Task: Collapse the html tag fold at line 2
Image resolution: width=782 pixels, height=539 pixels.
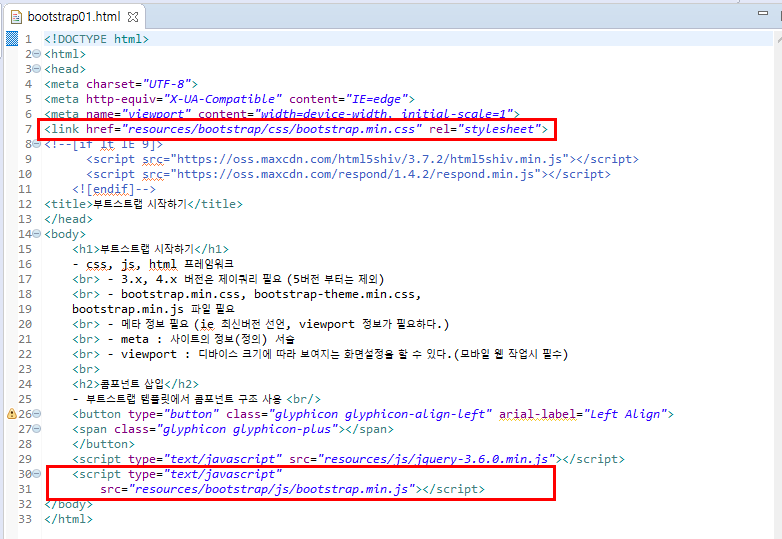Action: (36, 54)
